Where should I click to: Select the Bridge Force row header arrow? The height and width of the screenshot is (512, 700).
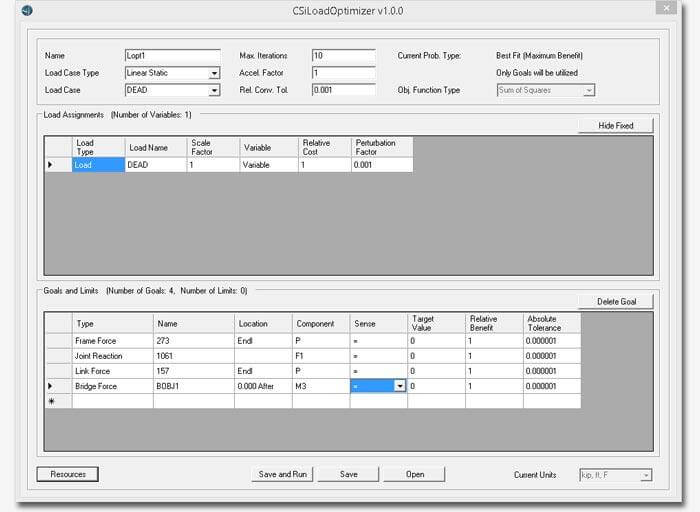click(58, 387)
